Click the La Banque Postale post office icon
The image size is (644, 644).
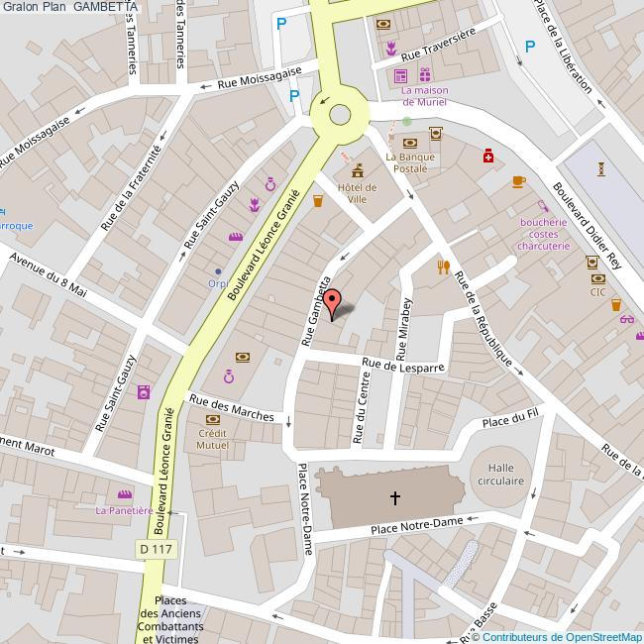point(409,143)
